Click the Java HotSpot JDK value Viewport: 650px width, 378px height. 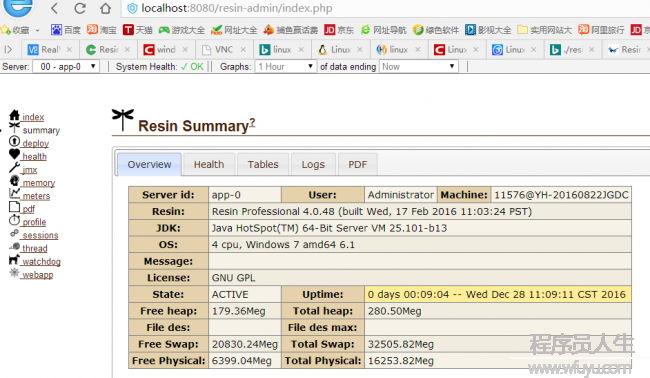[x=329, y=228]
